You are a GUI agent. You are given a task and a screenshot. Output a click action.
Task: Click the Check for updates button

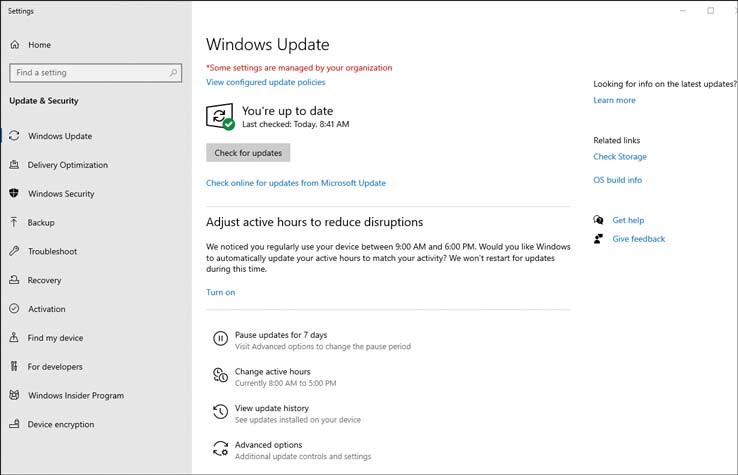[248, 153]
